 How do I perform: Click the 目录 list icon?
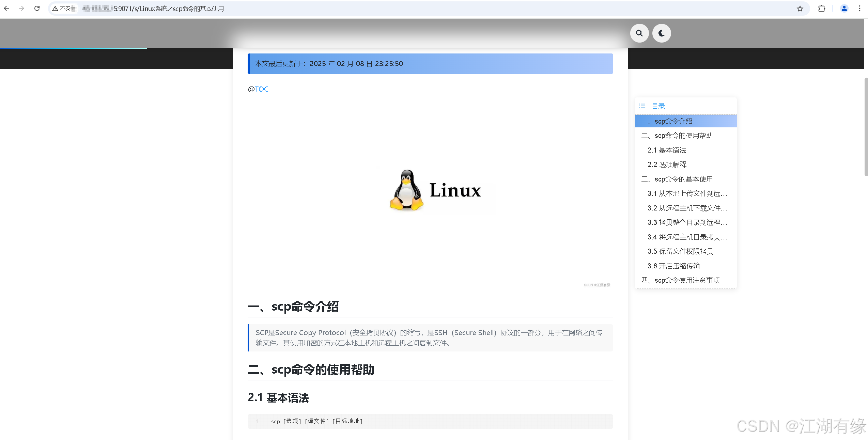pyautogui.click(x=642, y=106)
